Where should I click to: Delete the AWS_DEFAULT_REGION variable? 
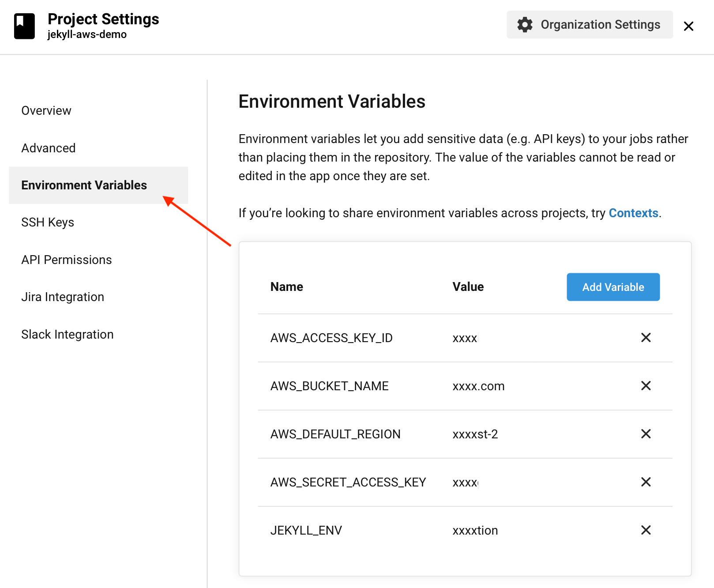(x=646, y=433)
